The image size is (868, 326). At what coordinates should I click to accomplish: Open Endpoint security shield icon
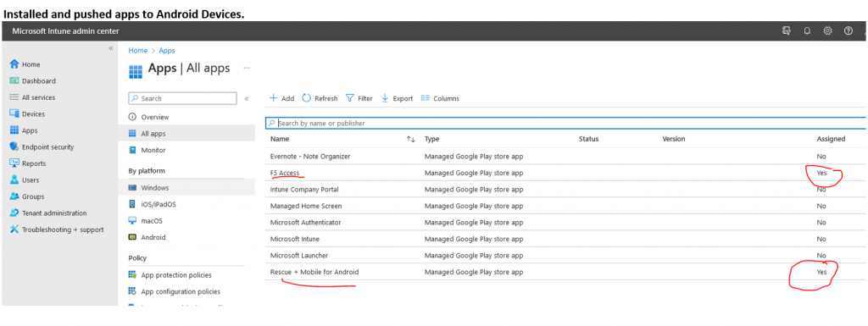(x=14, y=147)
